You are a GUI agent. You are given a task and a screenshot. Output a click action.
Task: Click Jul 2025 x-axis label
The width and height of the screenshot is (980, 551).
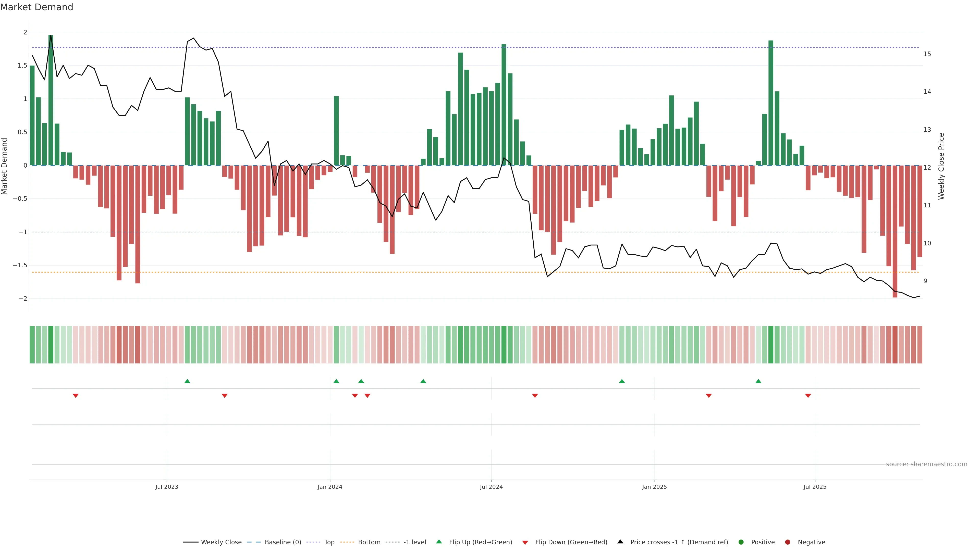(815, 487)
